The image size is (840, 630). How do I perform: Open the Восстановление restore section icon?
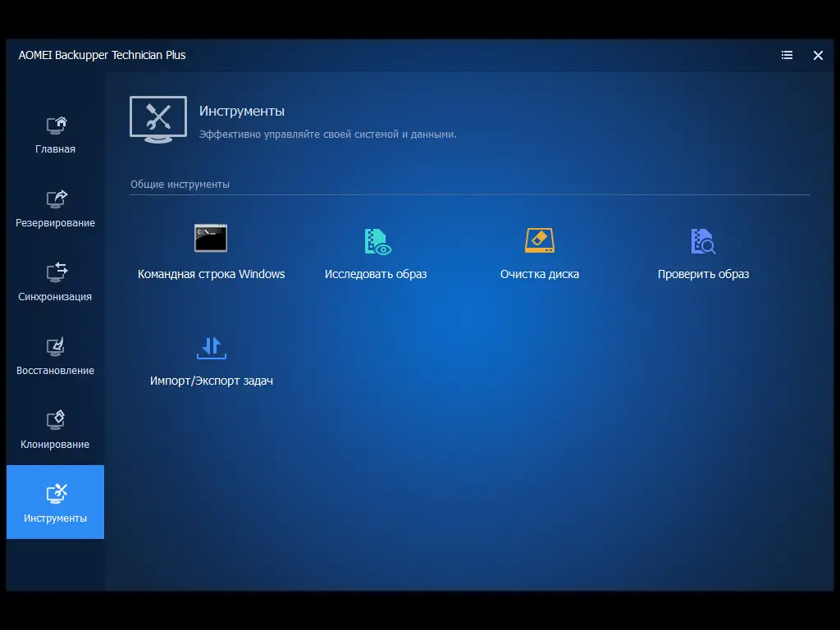[x=54, y=346]
